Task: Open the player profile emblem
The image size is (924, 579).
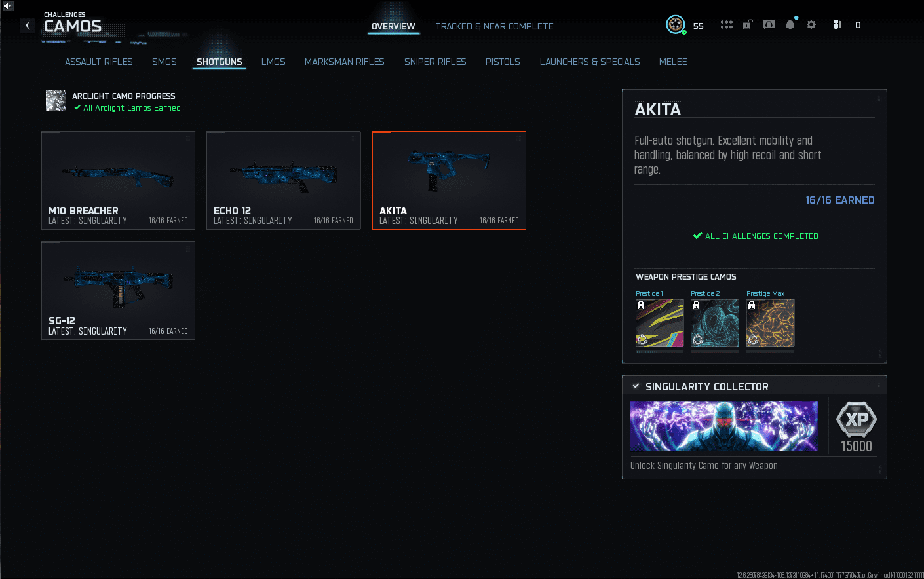Action: tap(675, 25)
